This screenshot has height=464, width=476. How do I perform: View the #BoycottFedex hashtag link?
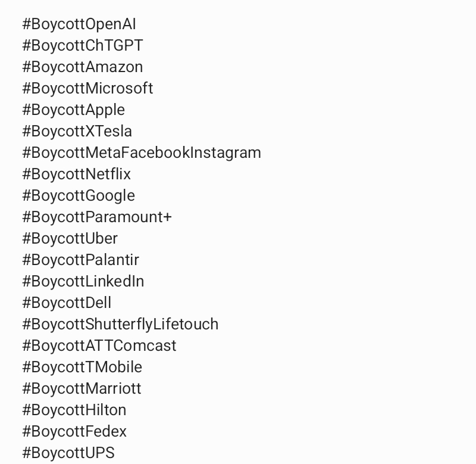pyautogui.click(x=74, y=432)
